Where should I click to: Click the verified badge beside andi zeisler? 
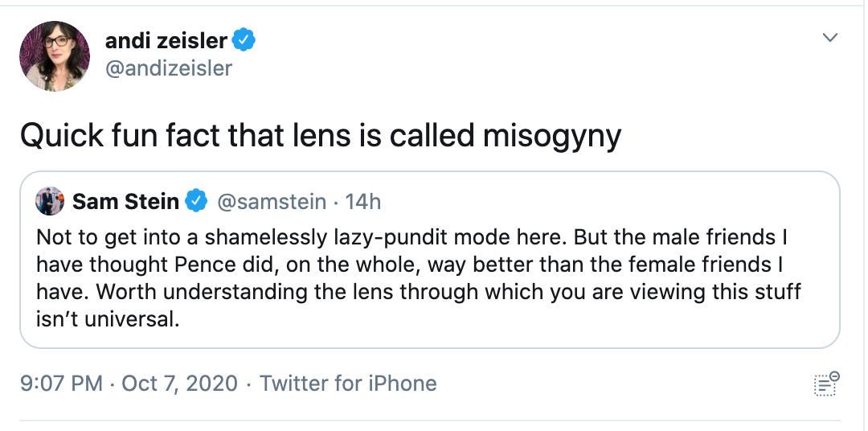[244, 39]
